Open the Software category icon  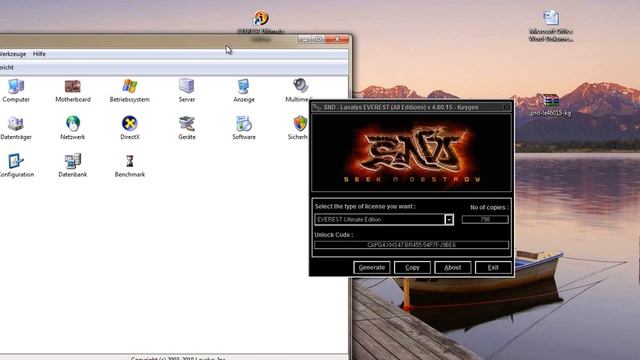(x=244, y=124)
